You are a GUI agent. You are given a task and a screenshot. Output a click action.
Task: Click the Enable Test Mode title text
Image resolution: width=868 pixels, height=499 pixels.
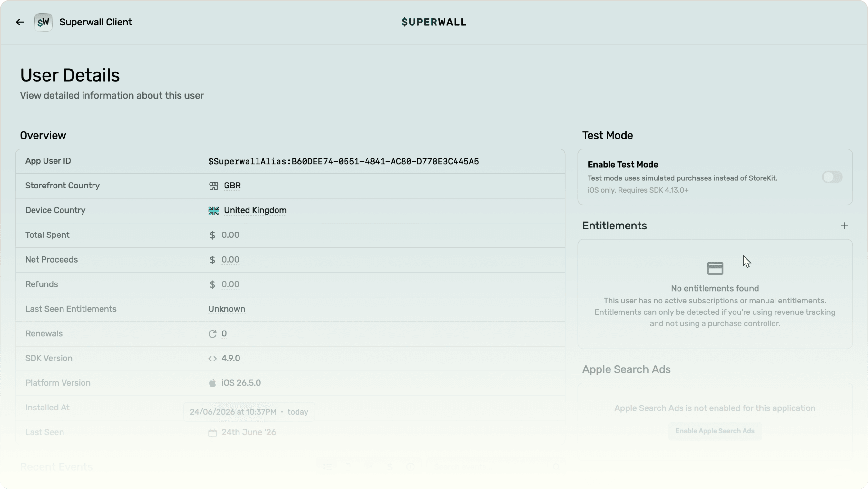(622, 165)
